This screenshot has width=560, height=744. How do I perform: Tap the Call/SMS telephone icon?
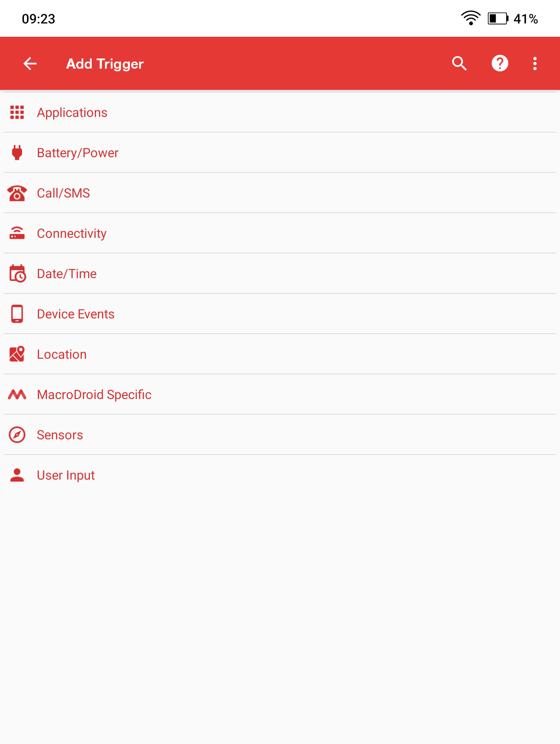17,193
